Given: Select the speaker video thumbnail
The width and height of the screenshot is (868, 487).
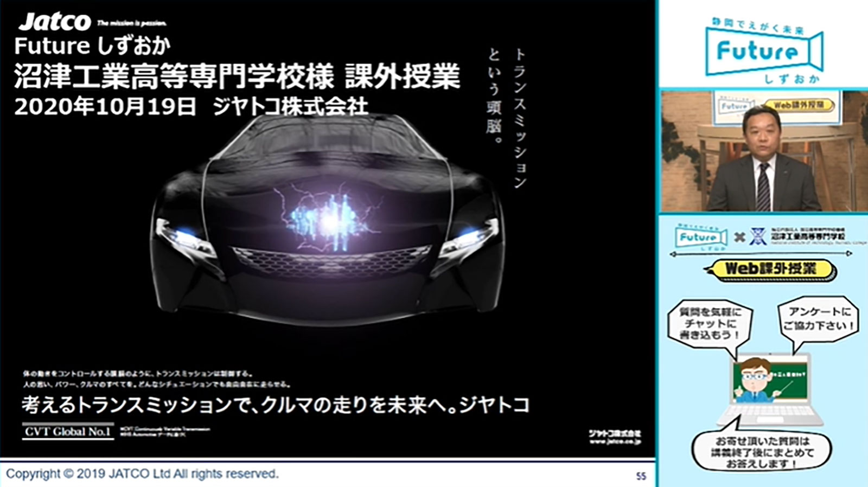Looking at the screenshot, I should (x=764, y=151).
